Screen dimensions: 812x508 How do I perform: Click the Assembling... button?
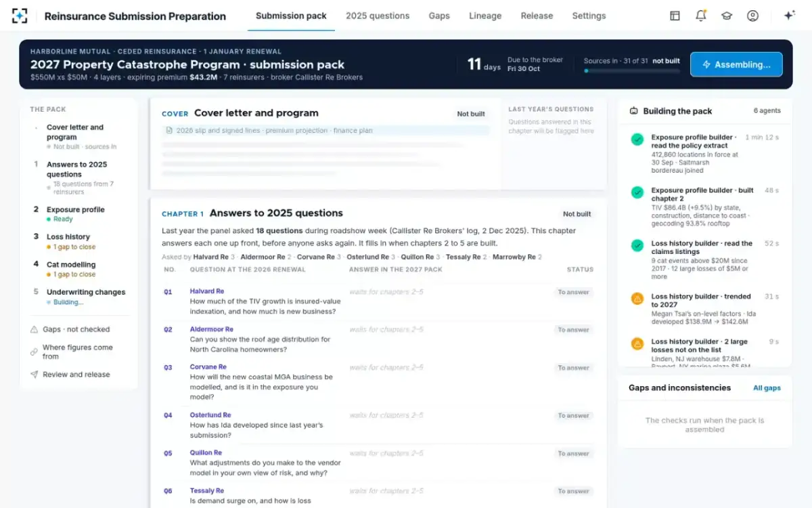click(736, 64)
